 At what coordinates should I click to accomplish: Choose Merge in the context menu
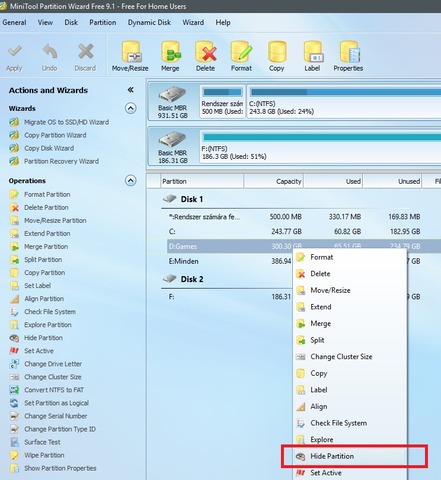(350, 324)
